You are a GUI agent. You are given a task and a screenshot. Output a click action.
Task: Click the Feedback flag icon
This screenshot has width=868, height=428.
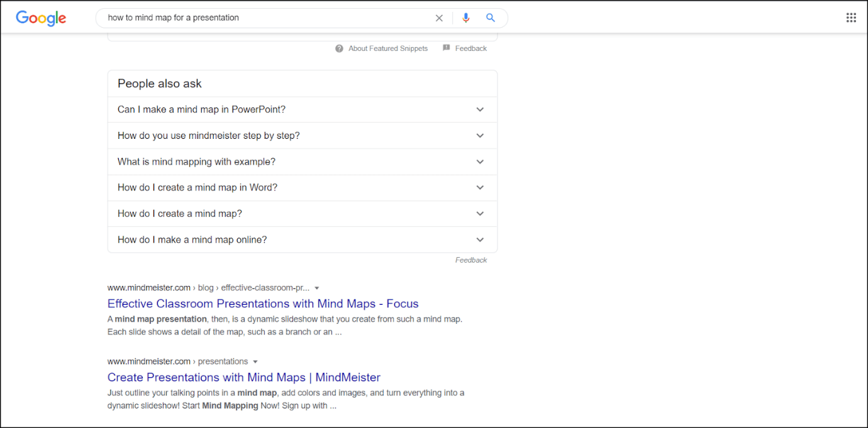[x=447, y=48]
